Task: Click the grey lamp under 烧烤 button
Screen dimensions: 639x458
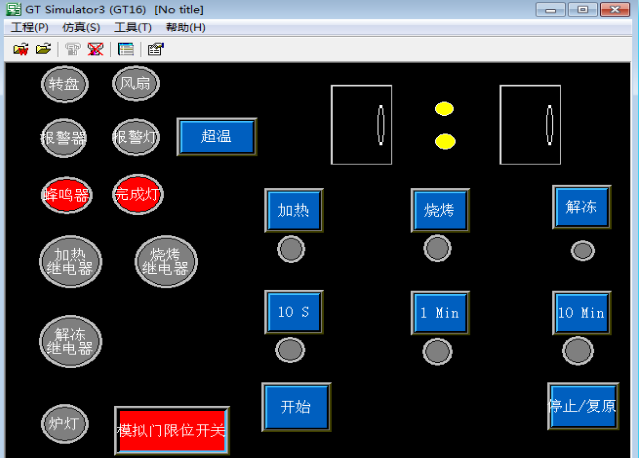Action: pyautogui.click(x=437, y=248)
